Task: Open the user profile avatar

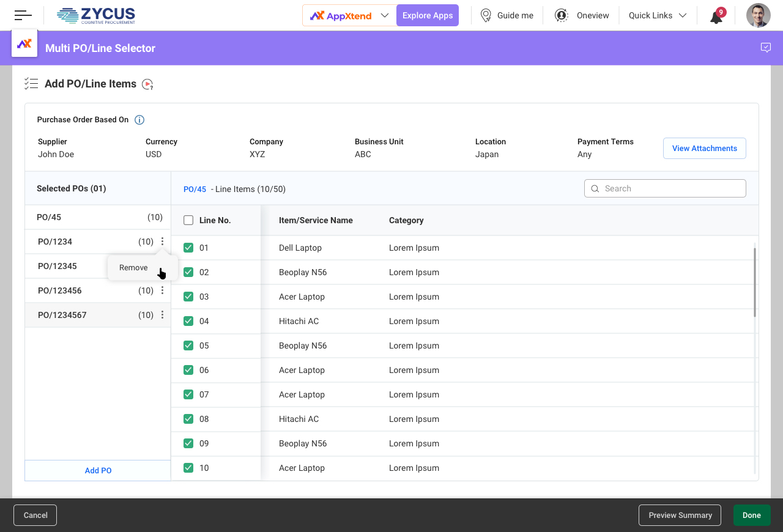Action: [758, 15]
